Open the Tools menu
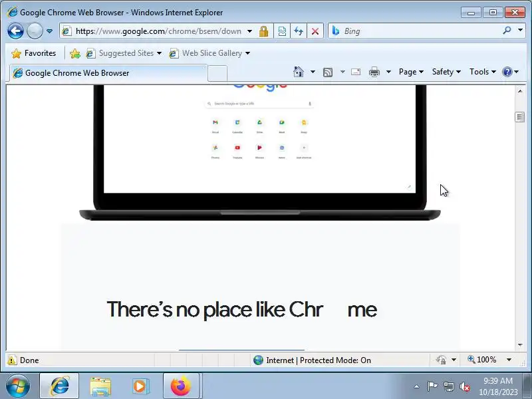Viewport: 532px width, 399px height. click(x=483, y=72)
